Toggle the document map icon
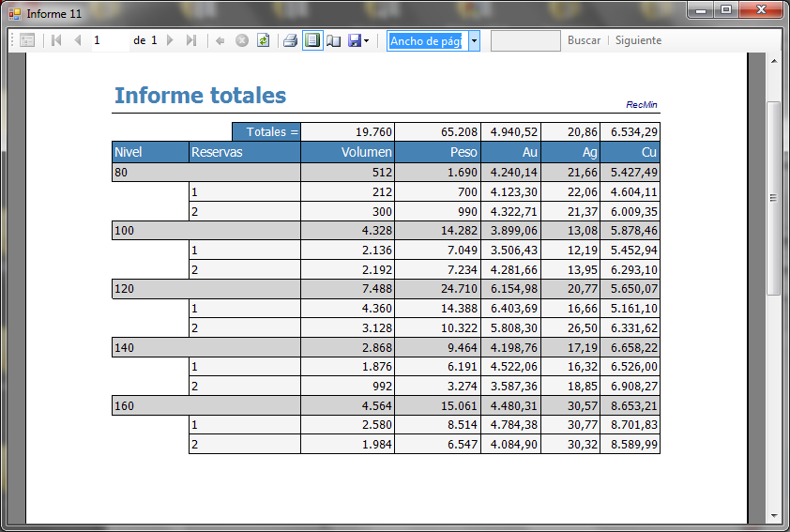Image resolution: width=790 pixels, height=532 pixels. (x=27, y=40)
